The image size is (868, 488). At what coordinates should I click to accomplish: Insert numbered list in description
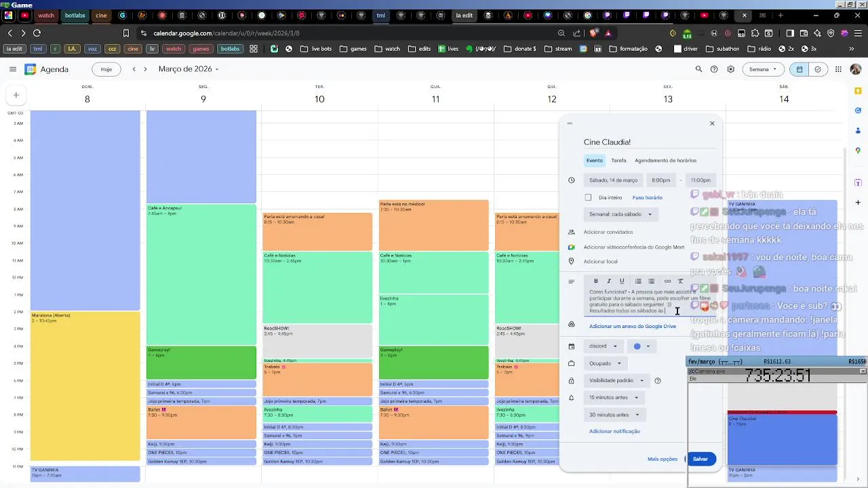click(x=638, y=281)
